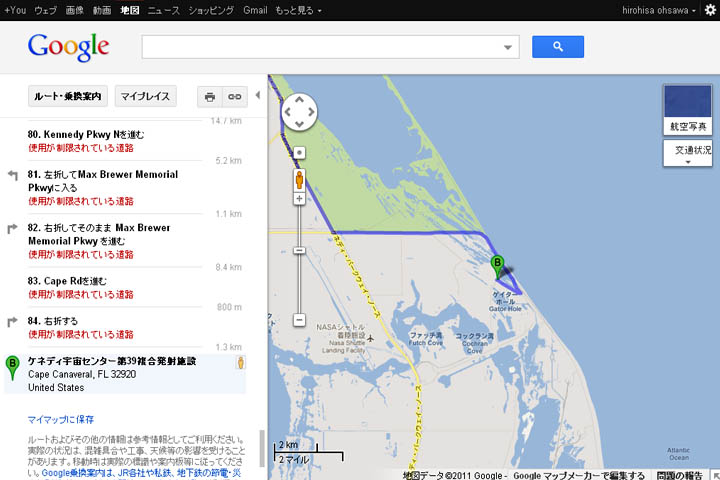Open Gmail from top bar
Viewport: 720px width, 480px height.
pos(255,10)
